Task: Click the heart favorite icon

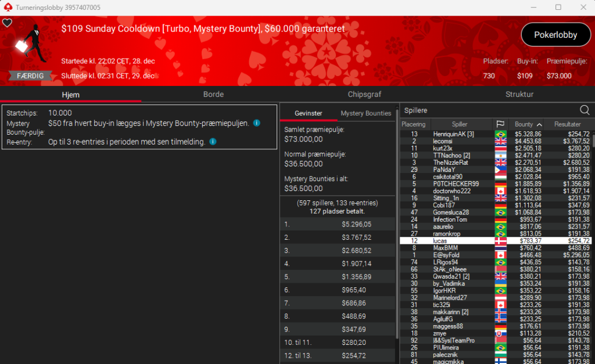Action: point(7,23)
